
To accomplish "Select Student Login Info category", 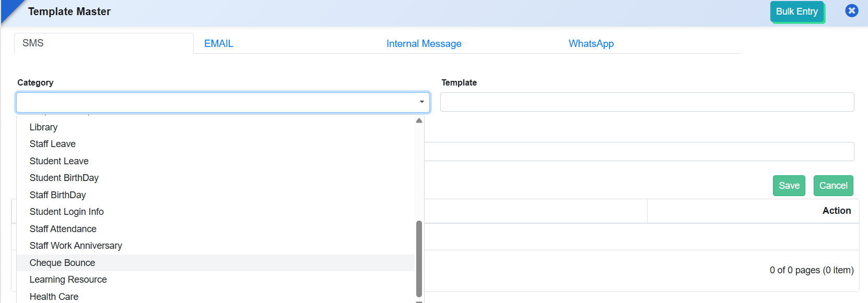I will pyautogui.click(x=66, y=212).
